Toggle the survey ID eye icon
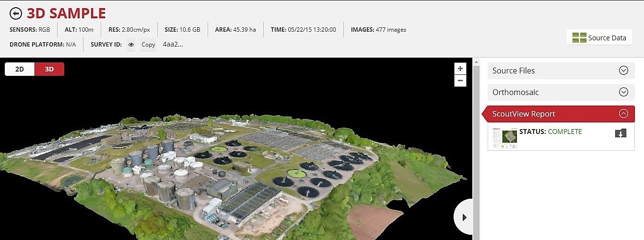This screenshot has width=644, height=240. pyautogui.click(x=131, y=45)
